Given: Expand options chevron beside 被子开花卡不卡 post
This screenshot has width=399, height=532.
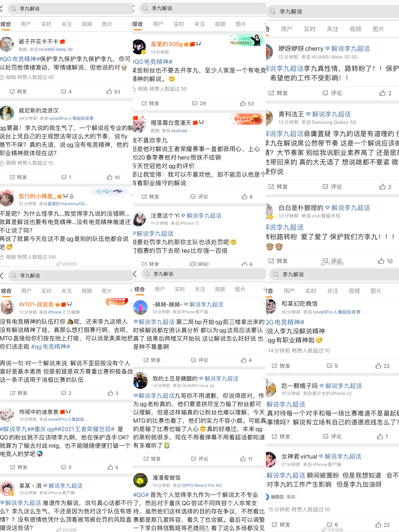Looking at the screenshot, I should (x=131, y=40).
